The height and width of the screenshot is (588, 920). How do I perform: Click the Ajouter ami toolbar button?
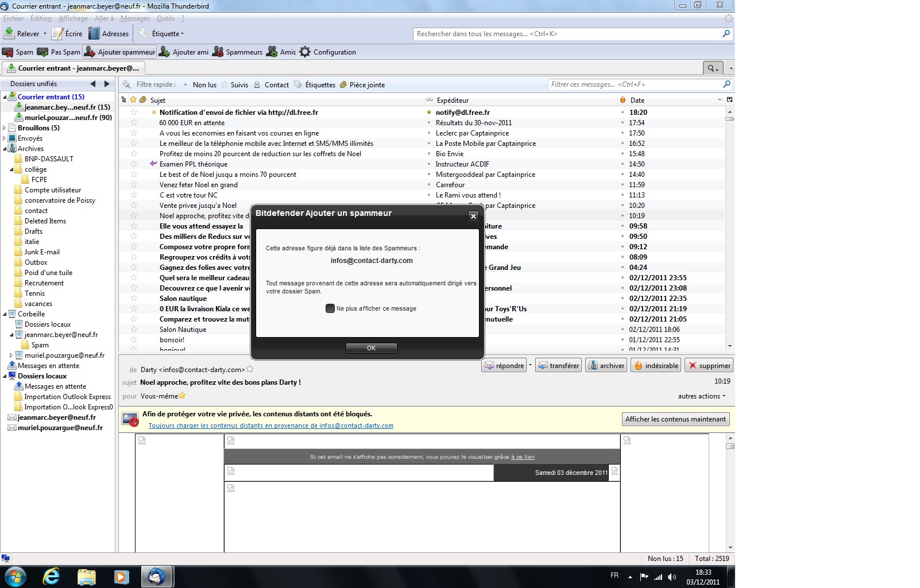(x=184, y=52)
